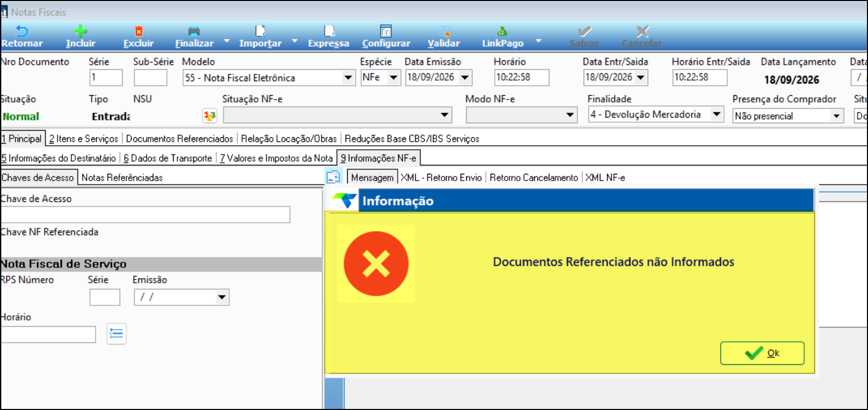Click the Expressa toolbar icon
This screenshot has width=868, height=410.
coord(329,31)
